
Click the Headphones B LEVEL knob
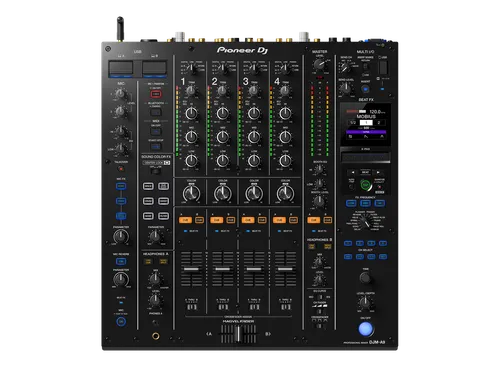click(319, 280)
